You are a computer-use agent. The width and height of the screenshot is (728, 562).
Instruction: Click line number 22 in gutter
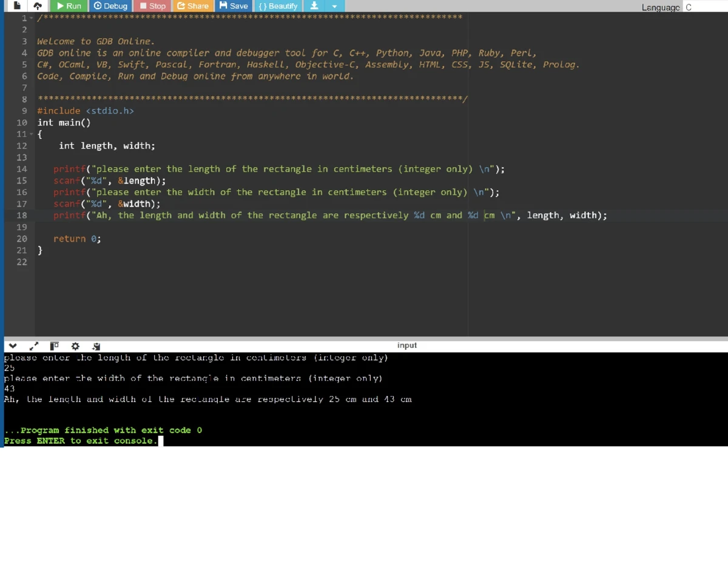[x=21, y=262]
